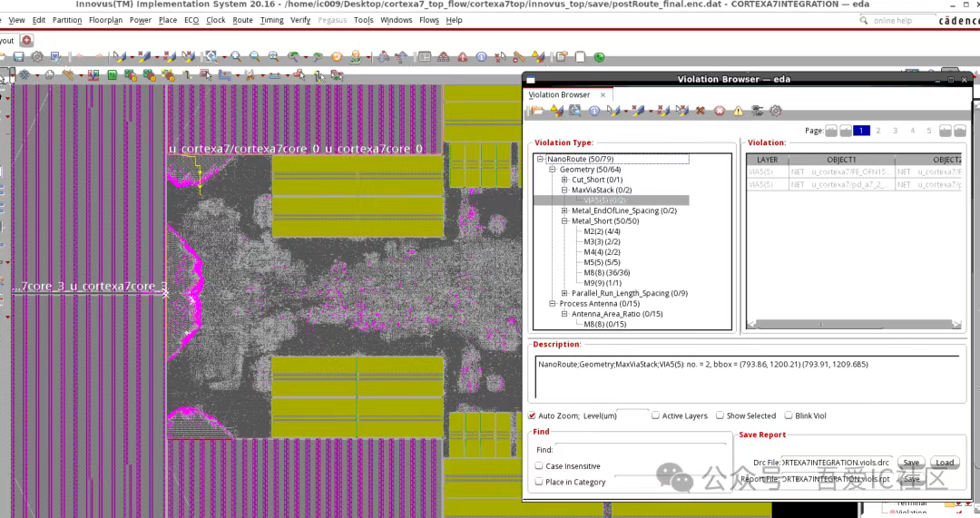980x518 pixels.
Task: Click the warning-with-brush icon in Violation Browser
Action: pyautogui.click(x=556, y=111)
